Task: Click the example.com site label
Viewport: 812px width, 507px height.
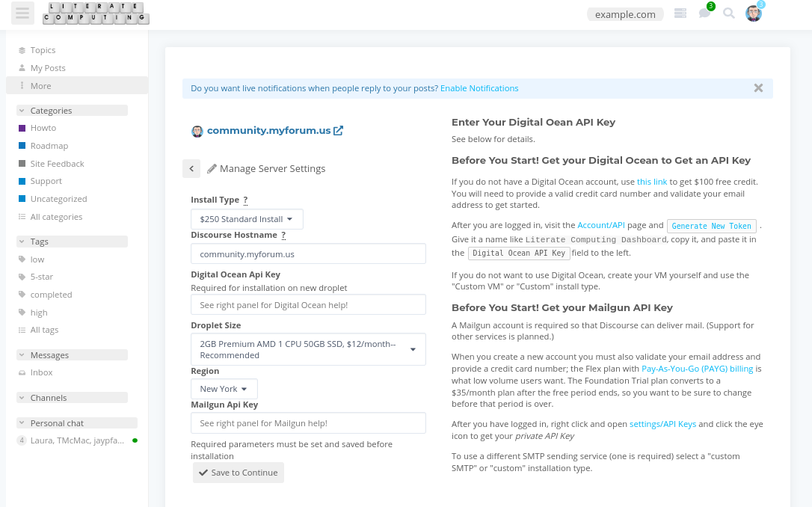Action: (625, 14)
